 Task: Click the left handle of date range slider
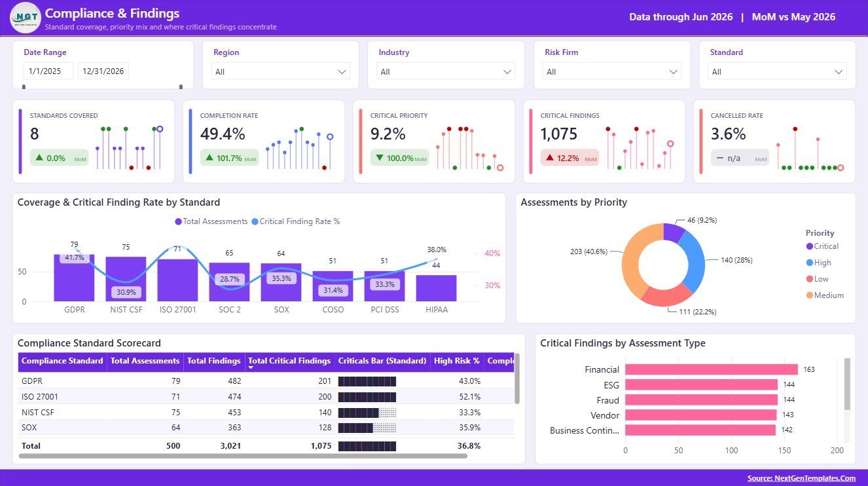(24, 86)
